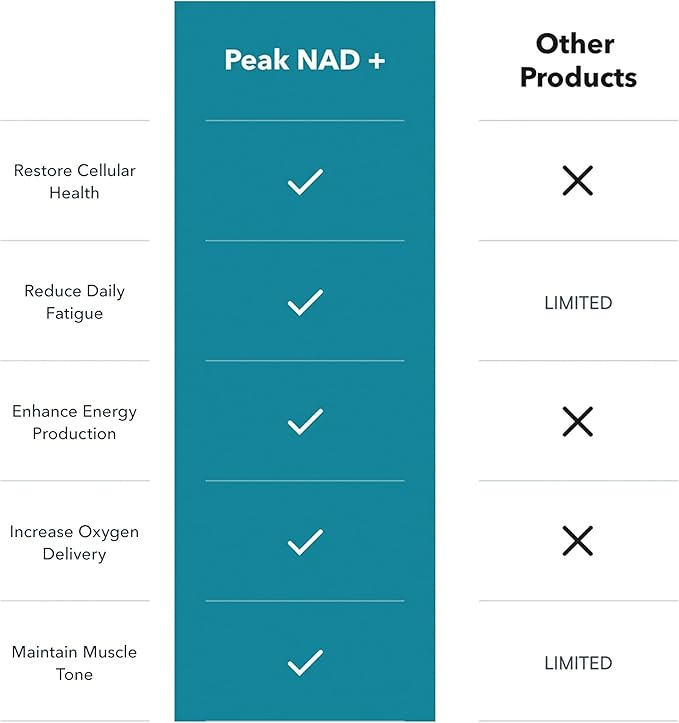Click the checkmark for Enhance Energy Production
This screenshot has height=723, width=679.
[305, 422]
